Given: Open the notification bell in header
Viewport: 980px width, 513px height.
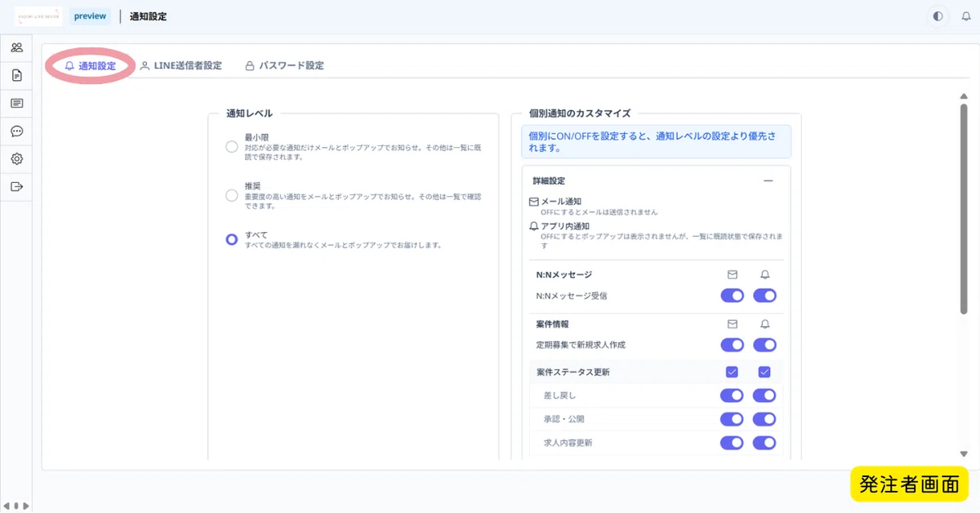Looking at the screenshot, I should point(966,16).
